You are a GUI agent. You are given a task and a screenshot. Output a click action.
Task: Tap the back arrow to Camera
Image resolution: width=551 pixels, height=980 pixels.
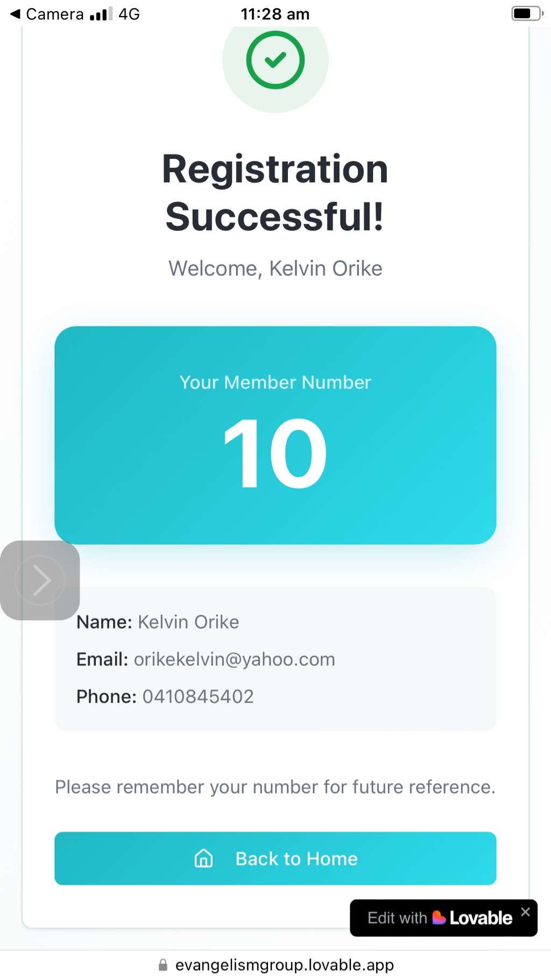[15, 13]
